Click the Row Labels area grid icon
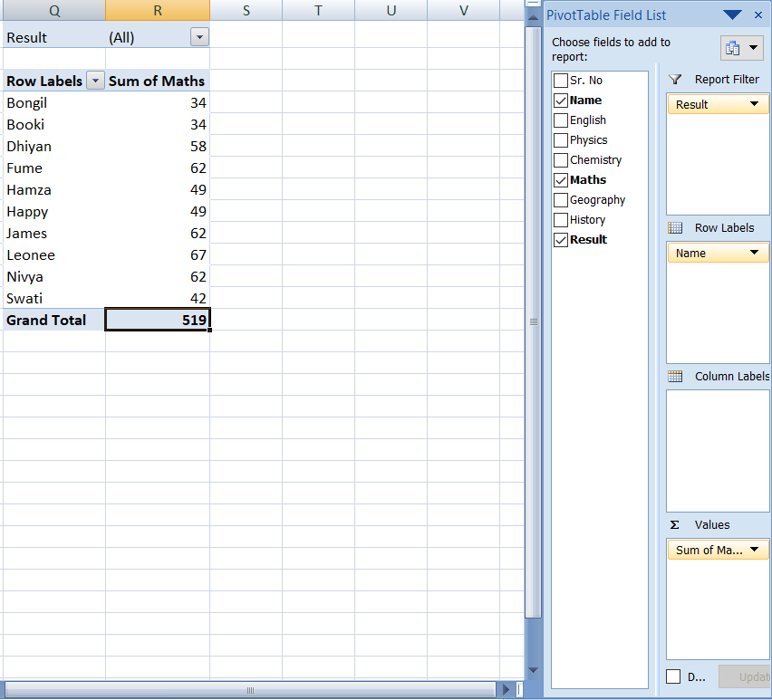Image resolution: width=772 pixels, height=700 pixels. (x=675, y=228)
